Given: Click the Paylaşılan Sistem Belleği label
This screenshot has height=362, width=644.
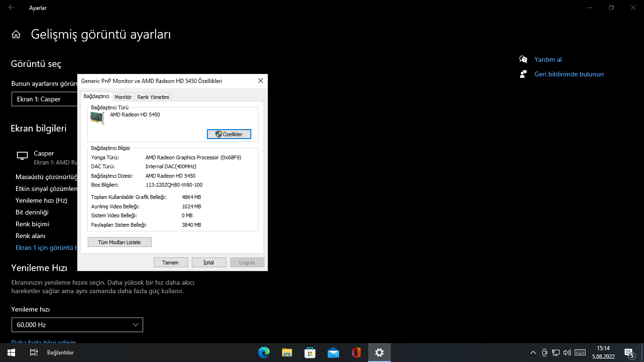Looking at the screenshot, I should pos(119,225).
